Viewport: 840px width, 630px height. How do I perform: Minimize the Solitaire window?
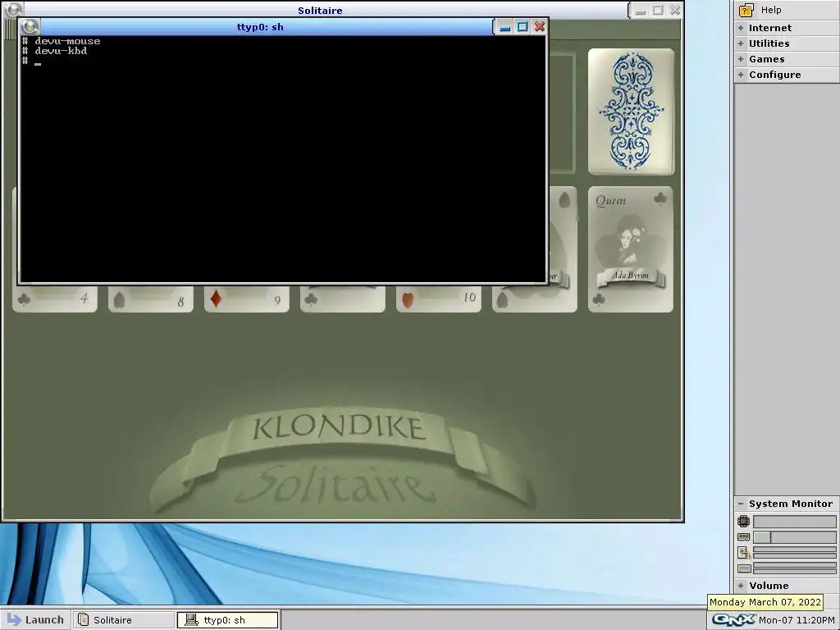click(640, 10)
